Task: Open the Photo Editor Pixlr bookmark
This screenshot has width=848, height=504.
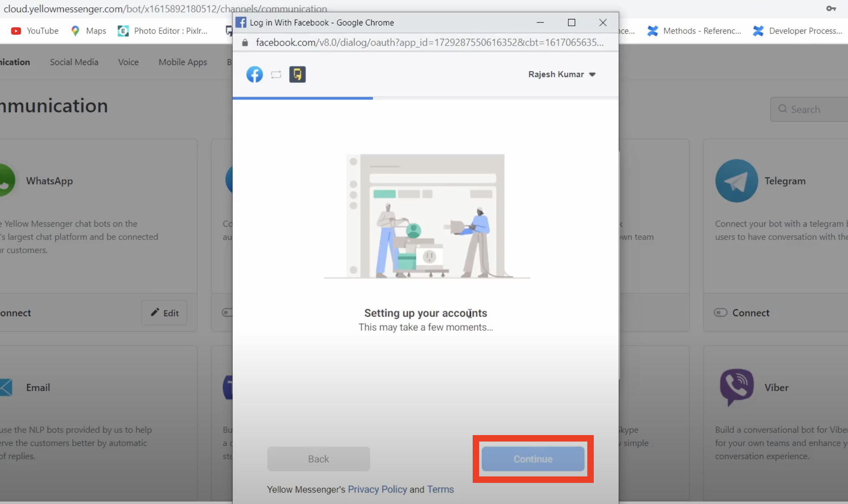Action: coord(162,31)
